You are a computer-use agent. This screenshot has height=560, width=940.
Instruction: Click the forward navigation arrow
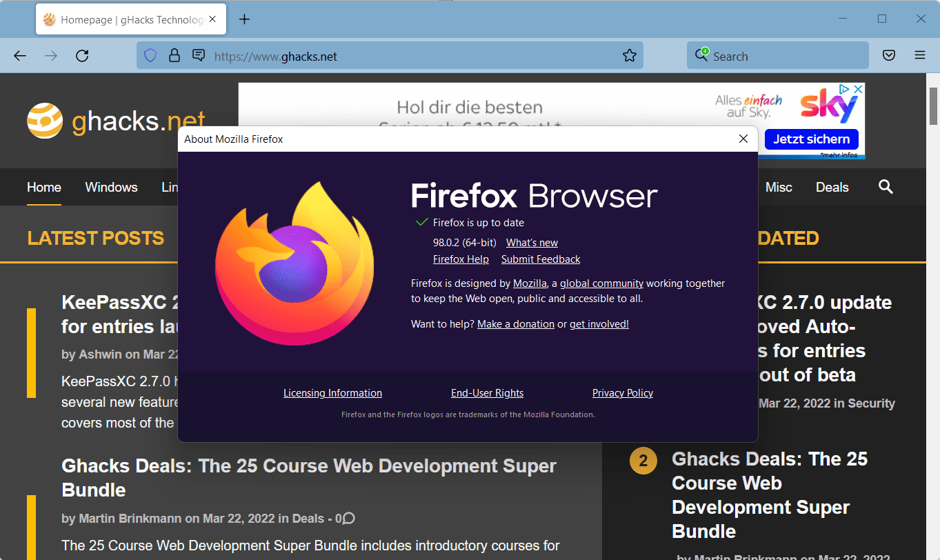pyautogui.click(x=51, y=56)
